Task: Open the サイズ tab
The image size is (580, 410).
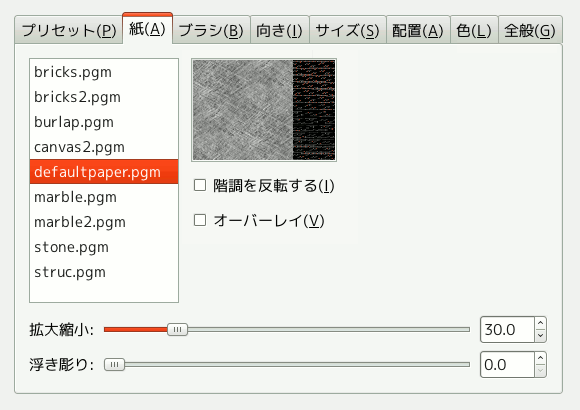Action: 348,30
